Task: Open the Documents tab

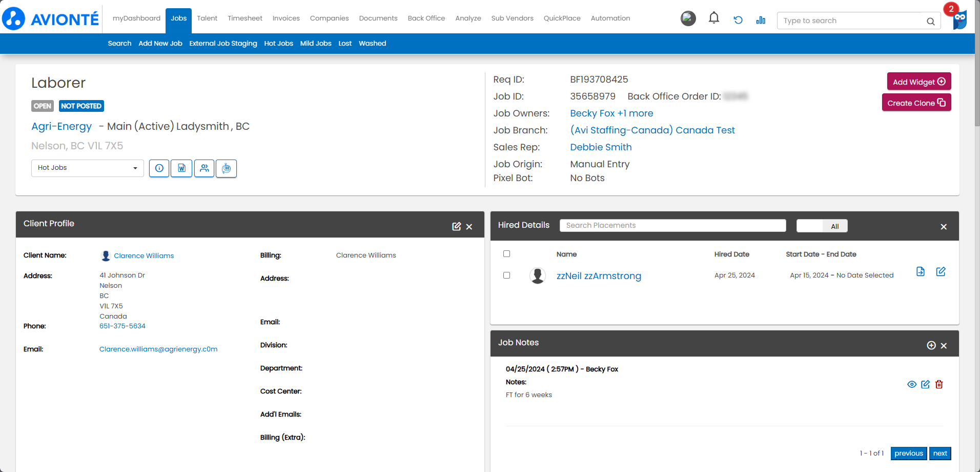Action: pos(378,18)
